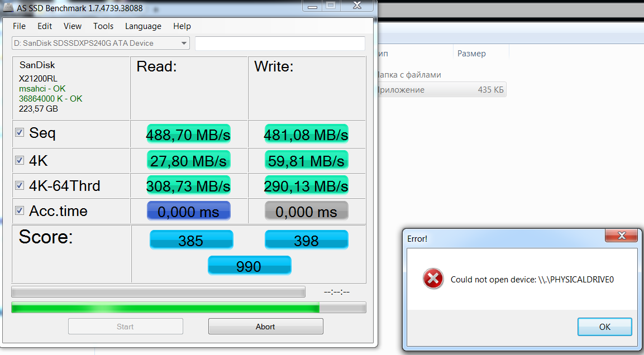Toggle the Seq test checkbox
This screenshot has width=644, height=355.
[20, 132]
